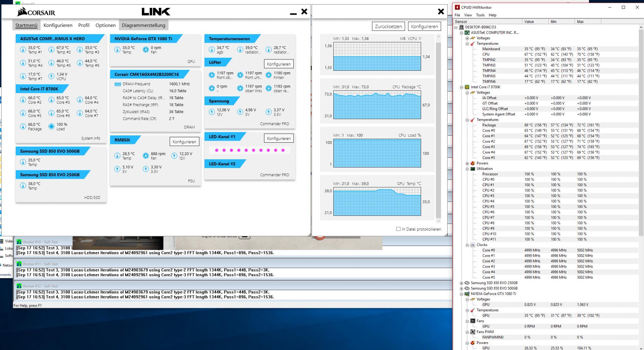The height and width of the screenshot is (350, 644).
Task: Click NVIDIA GeForce GTX 1080 Ti icon in HWMonitor tree
Action: click(467, 294)
